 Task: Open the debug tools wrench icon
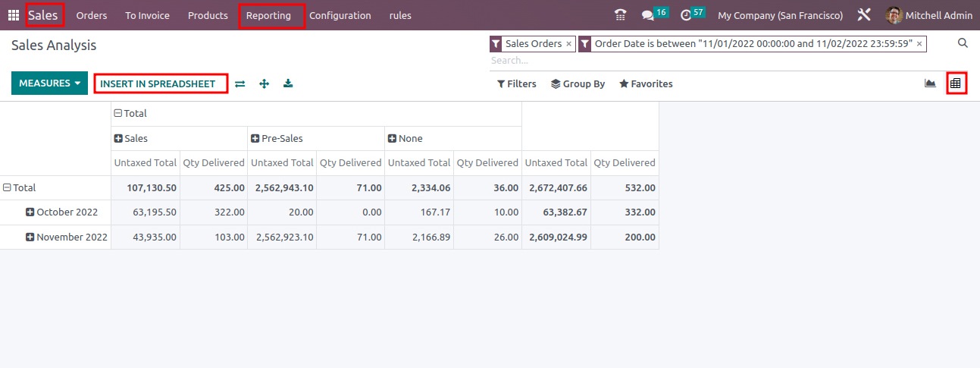tap(864, 15)
